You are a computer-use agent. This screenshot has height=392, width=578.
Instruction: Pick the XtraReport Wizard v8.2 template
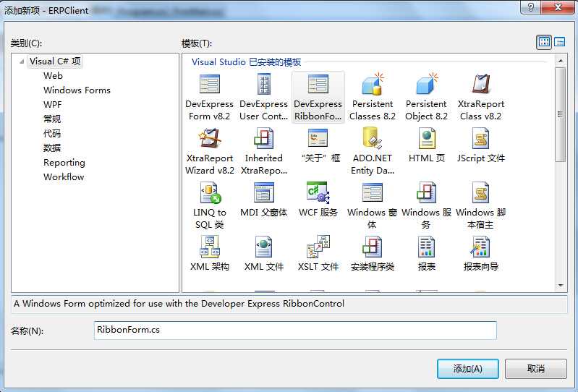pos(209,151)
